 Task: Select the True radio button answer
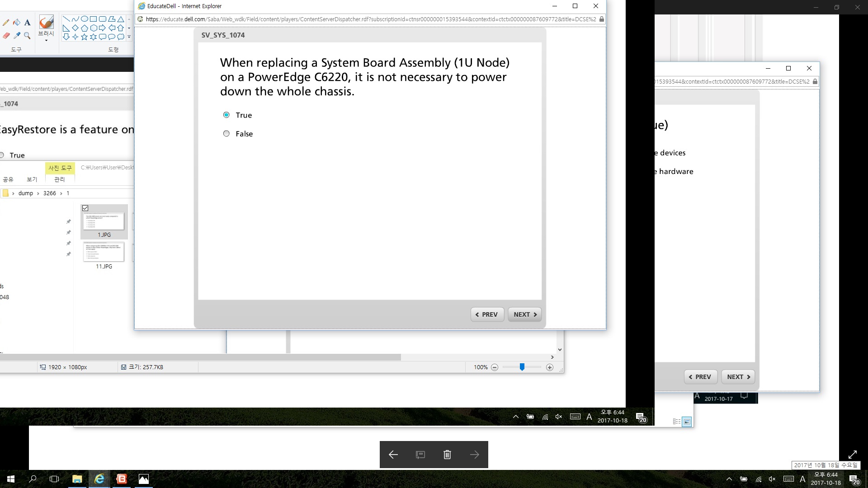point(226,115)
